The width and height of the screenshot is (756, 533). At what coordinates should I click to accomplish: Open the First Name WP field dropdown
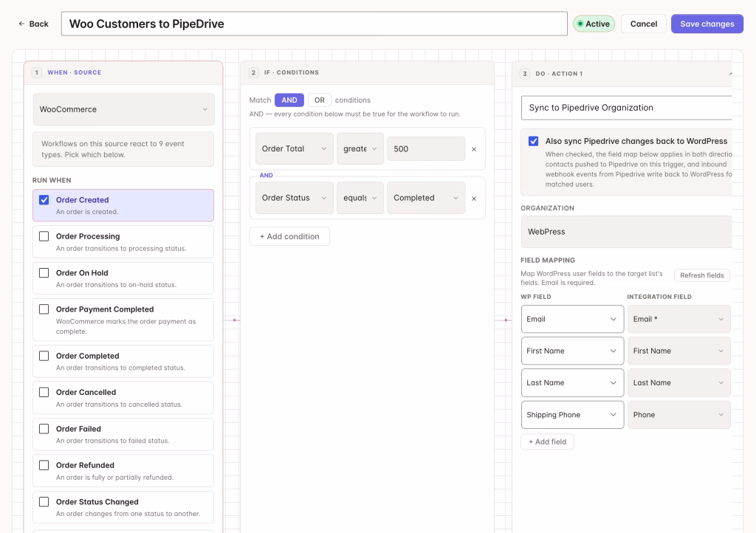(x=572, y=351)
